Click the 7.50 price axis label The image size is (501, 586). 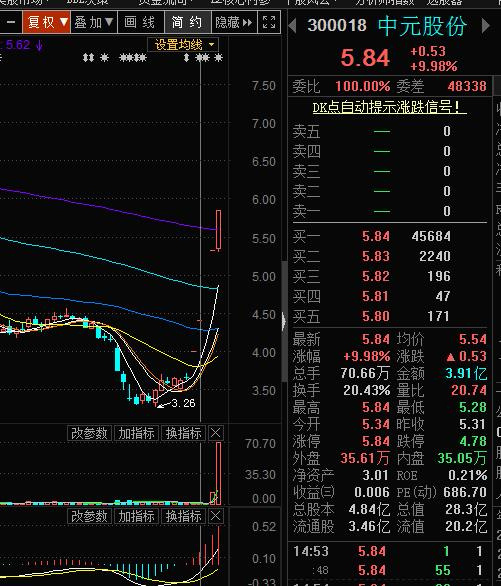[x=264, y=86]
